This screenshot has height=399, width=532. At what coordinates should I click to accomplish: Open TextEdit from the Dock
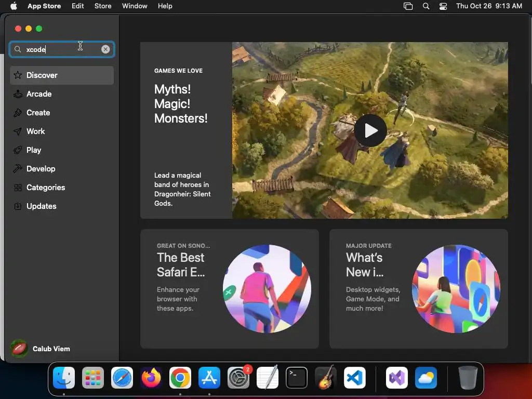point(268,378)
